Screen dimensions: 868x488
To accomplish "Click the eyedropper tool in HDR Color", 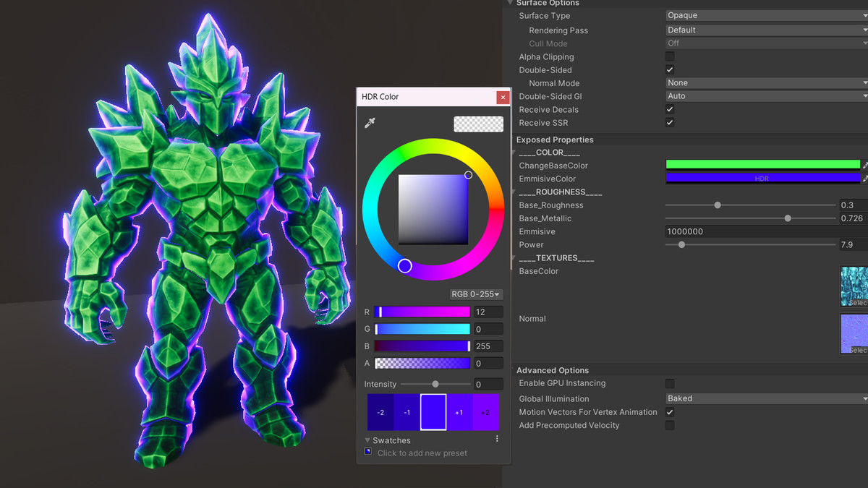I will pos(370,124).
